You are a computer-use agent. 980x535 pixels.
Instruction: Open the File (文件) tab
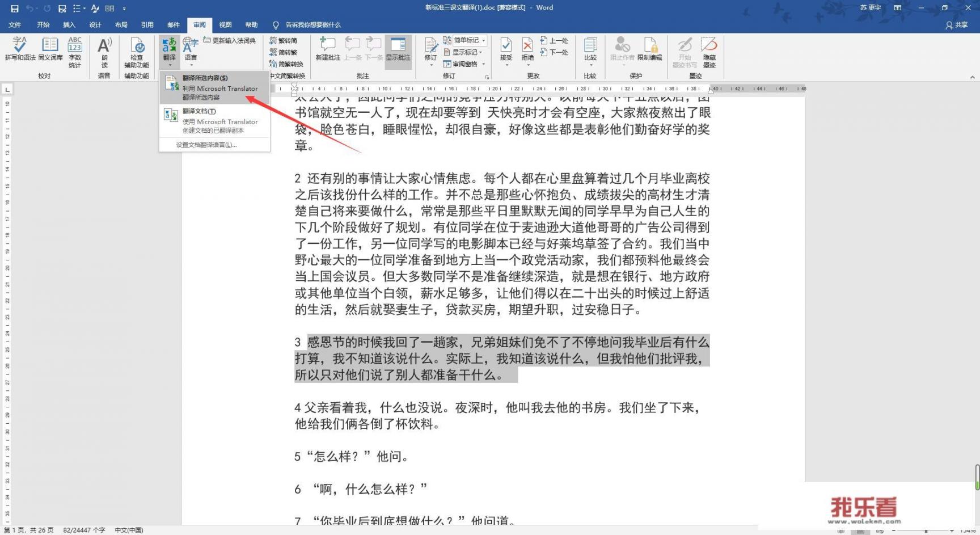coord(15,25)
